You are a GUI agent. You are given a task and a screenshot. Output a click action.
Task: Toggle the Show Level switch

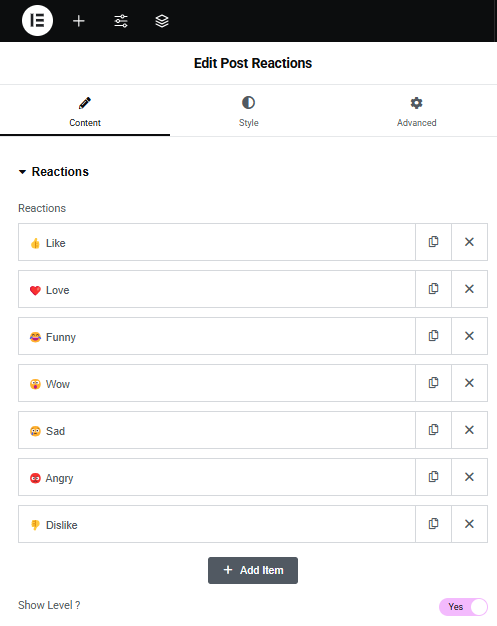pyautogui.click(x=463, y=607)
